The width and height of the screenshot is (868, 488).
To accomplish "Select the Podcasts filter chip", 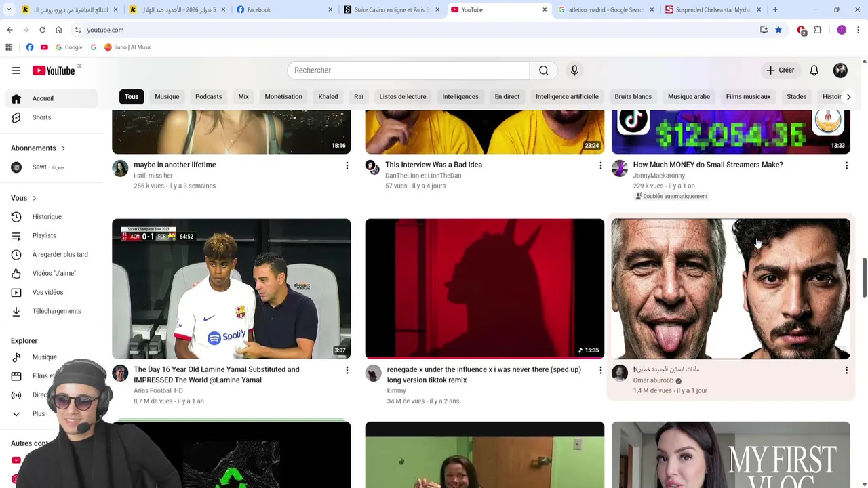I will (209, 96).
